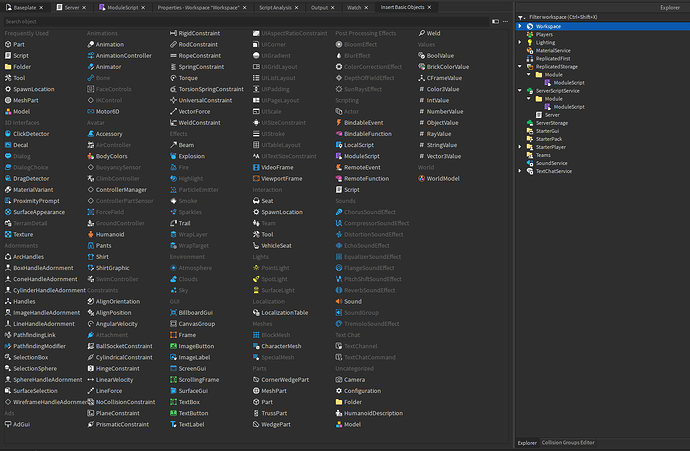Screen dimensions: 690x451
Task: Expand the Lighting service in Explorer
Action: pos(520,42)
